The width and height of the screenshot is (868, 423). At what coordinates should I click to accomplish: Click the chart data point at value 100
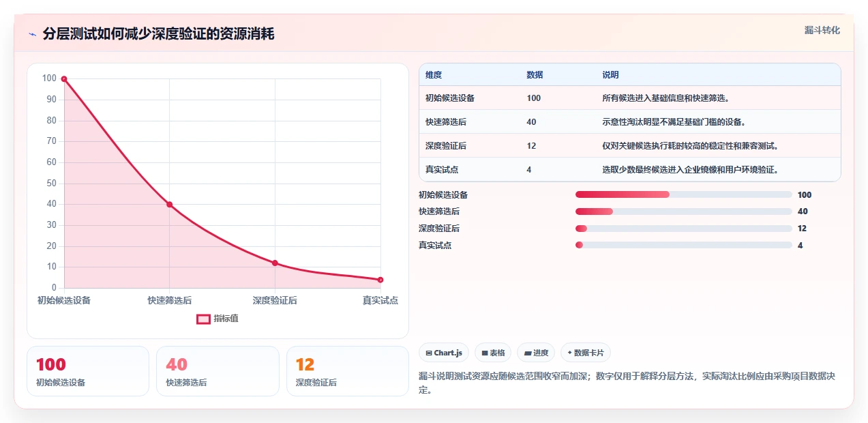point(64,79)
